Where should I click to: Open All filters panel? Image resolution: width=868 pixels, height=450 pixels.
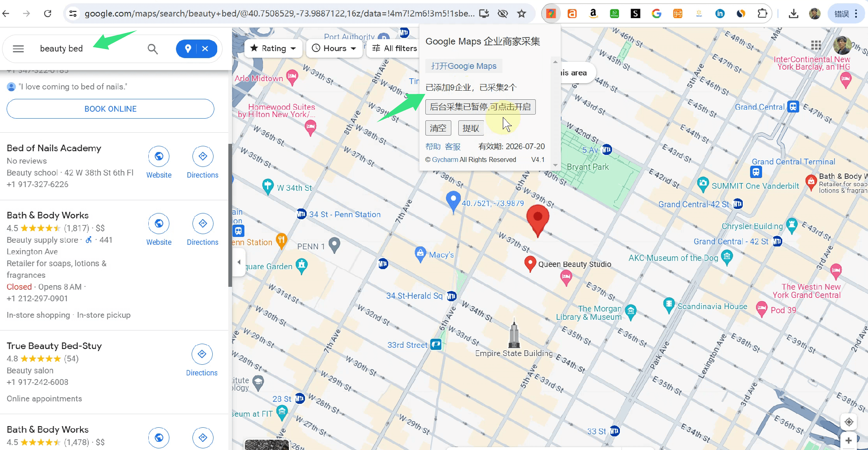[394, 48]
